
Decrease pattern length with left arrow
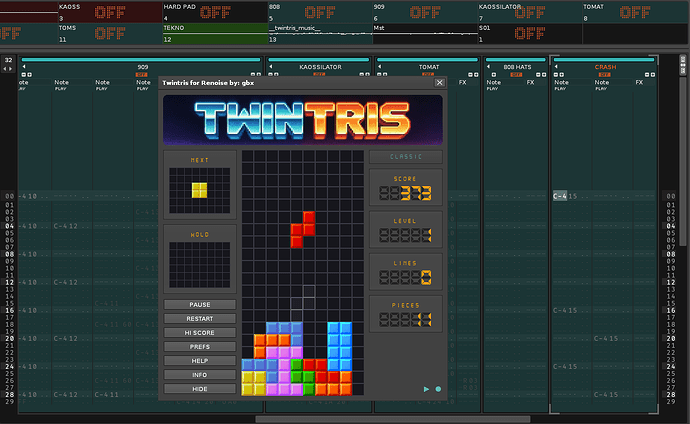(5, 69)
